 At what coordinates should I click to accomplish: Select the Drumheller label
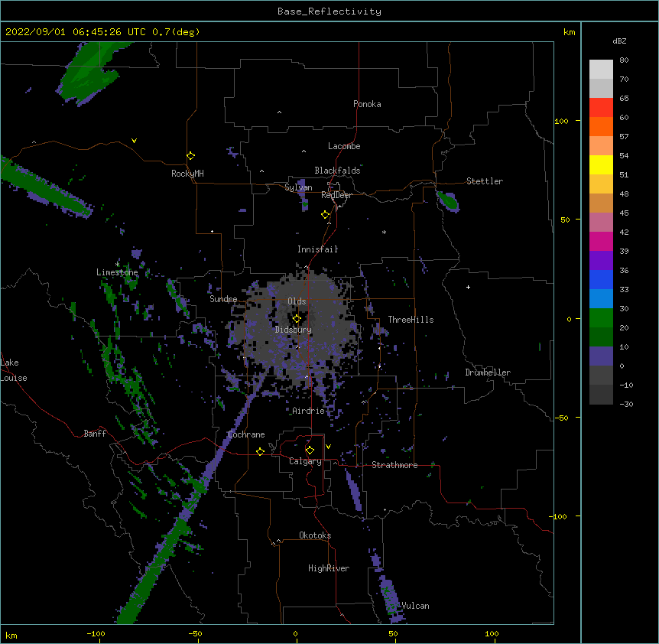tap(488, 372)
